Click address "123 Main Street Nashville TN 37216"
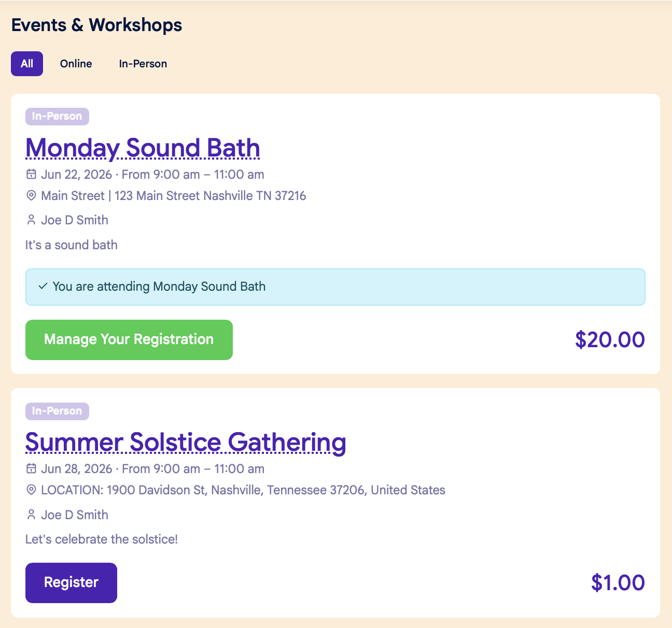The image size is (672, 628). pyautogui.click(x=211, y=196)
